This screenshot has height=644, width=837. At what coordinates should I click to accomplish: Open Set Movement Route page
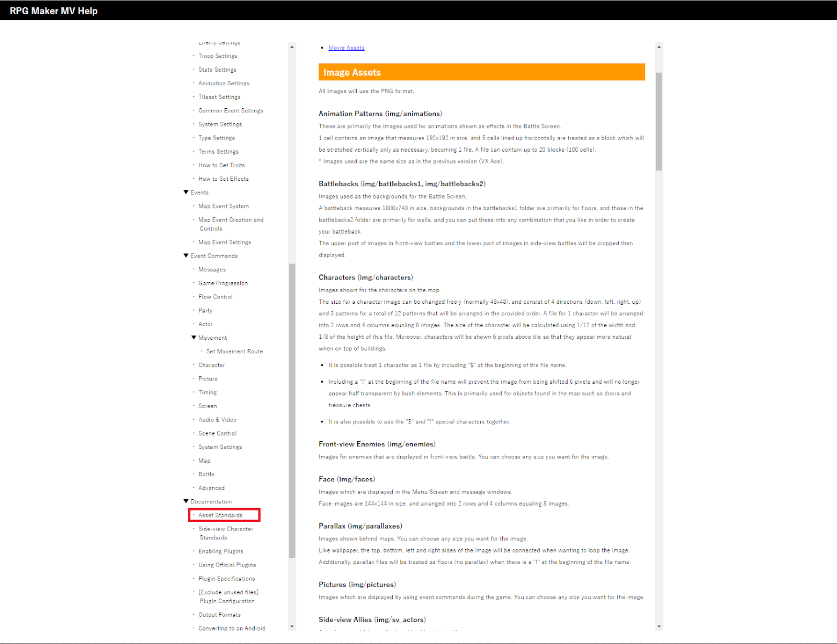coord(234,351)
